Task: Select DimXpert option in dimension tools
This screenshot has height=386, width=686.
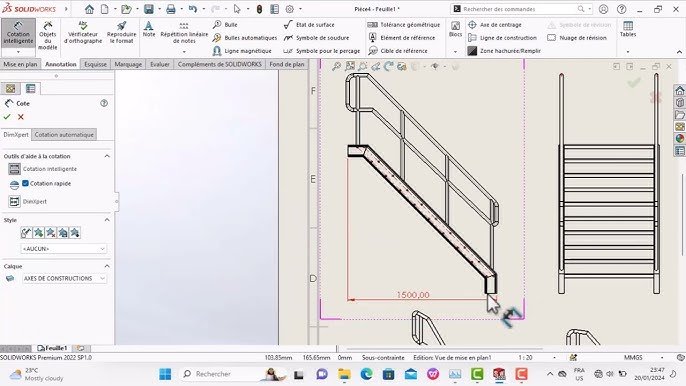Action: pos(28,202)
